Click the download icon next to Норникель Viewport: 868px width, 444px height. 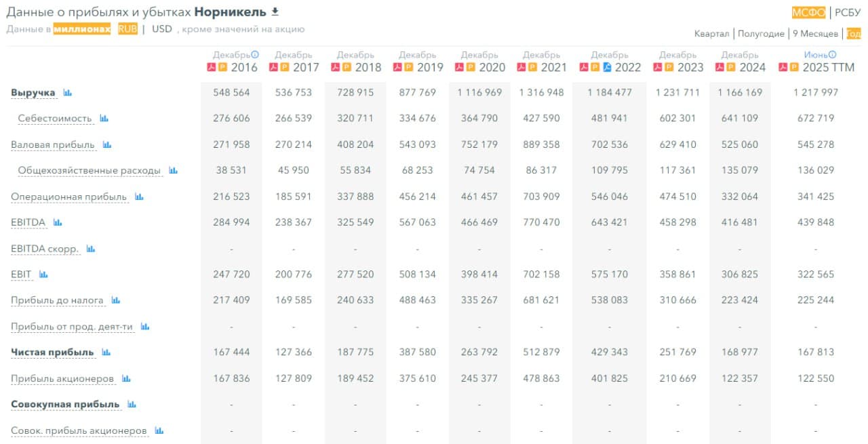[x=275, y=12]
